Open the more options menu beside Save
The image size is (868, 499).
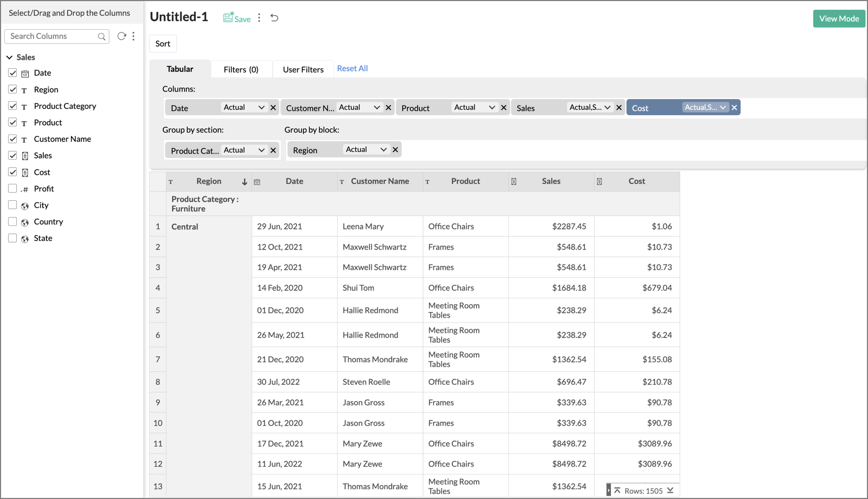[x=259, y=18]
